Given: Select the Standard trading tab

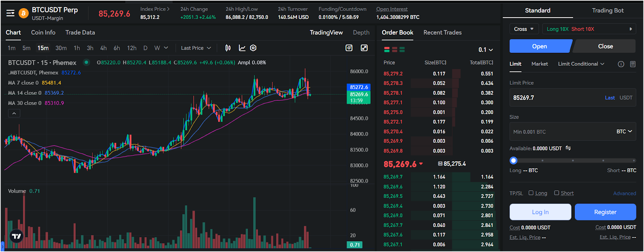Looking at the screenshot, I should tap(537, 10).
